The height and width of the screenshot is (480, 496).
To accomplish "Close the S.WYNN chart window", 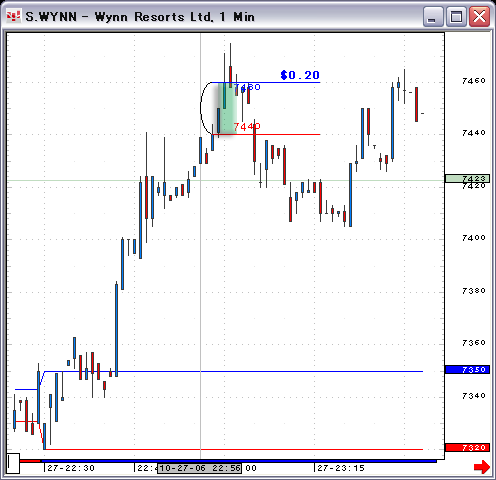I will pos(479,16).
